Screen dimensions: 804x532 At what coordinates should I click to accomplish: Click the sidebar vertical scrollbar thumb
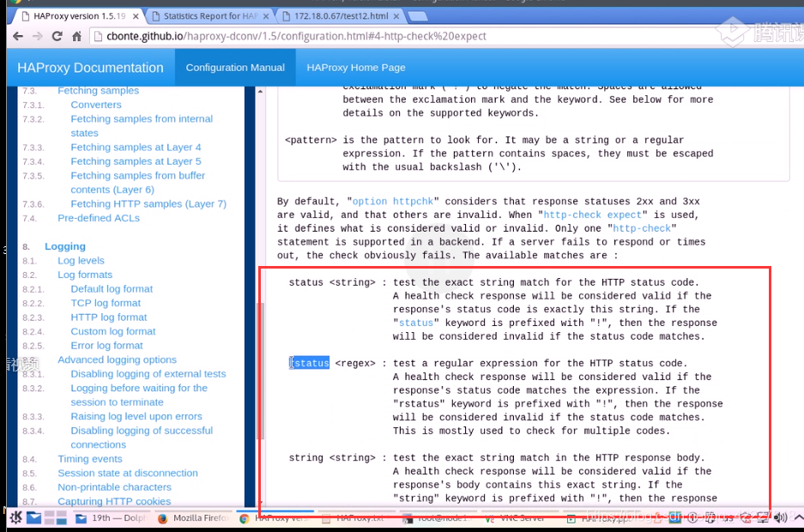tap(260, 372)
